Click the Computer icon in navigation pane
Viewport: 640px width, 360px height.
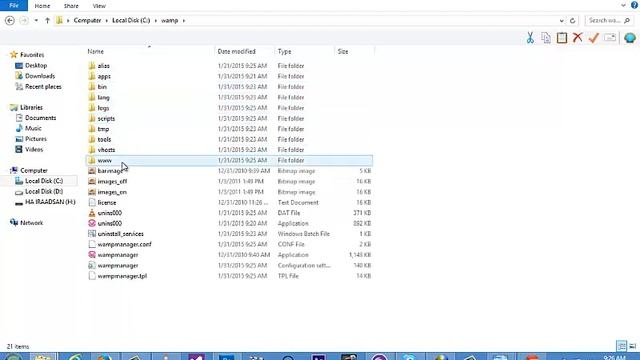pyautogui.click(x=14, y=170)
